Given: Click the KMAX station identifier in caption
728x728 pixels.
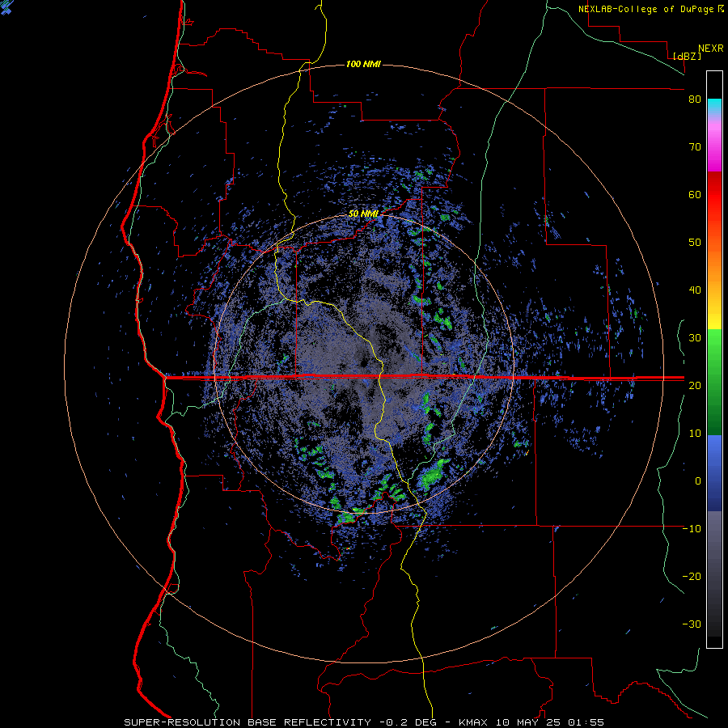Looking at the screenshot, I should pyautogui.click(x=472, y=722).
